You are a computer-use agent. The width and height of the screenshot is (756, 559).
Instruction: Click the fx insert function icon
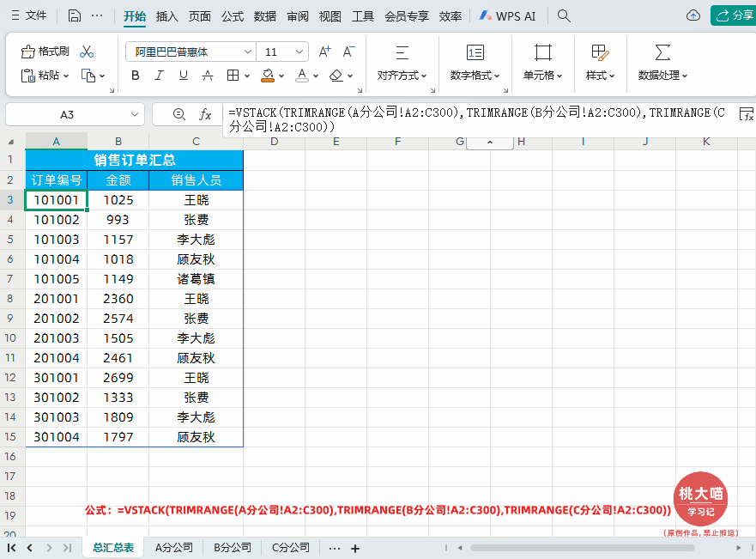(205, 114)
